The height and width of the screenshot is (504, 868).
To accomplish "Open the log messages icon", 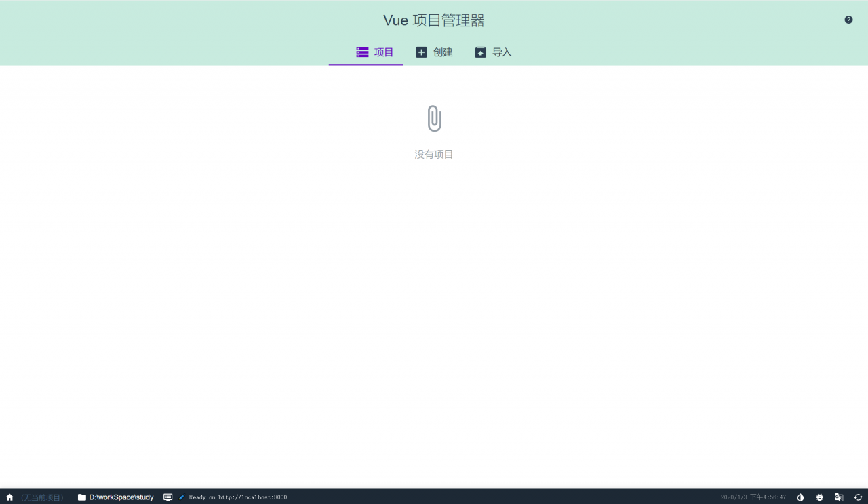I will pyautogui.click(x=167, y=497).
